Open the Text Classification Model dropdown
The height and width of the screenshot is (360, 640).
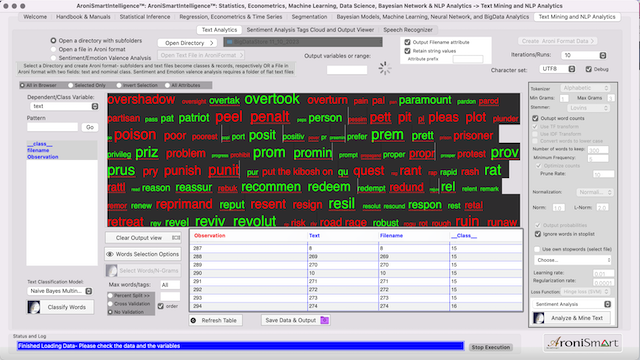(60, 291)
